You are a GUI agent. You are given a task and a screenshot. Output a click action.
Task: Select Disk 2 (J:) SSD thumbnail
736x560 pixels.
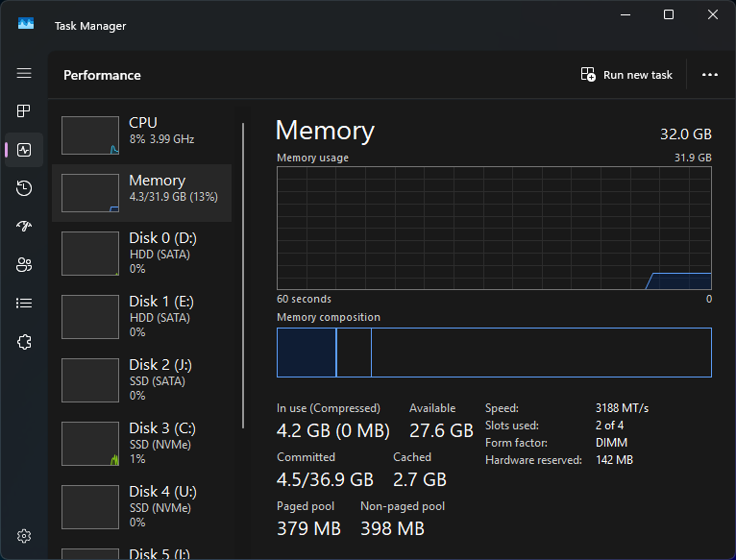click(90, 380)
